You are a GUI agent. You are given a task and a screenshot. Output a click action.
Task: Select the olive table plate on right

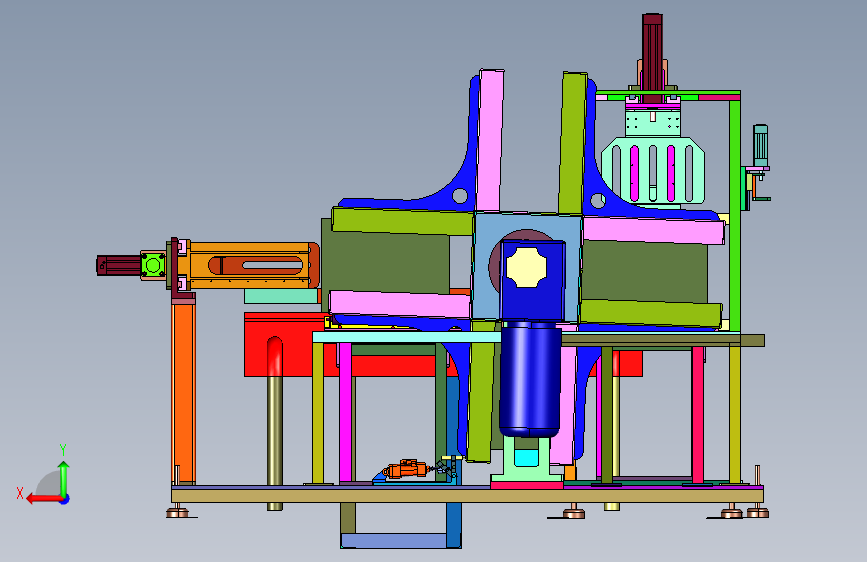pos(662,340)
